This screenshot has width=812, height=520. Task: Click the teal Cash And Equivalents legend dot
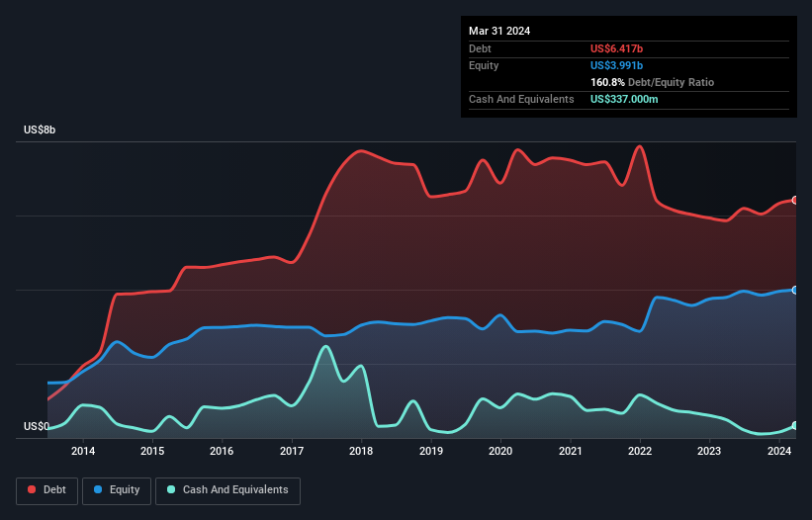tap(171, 489)
